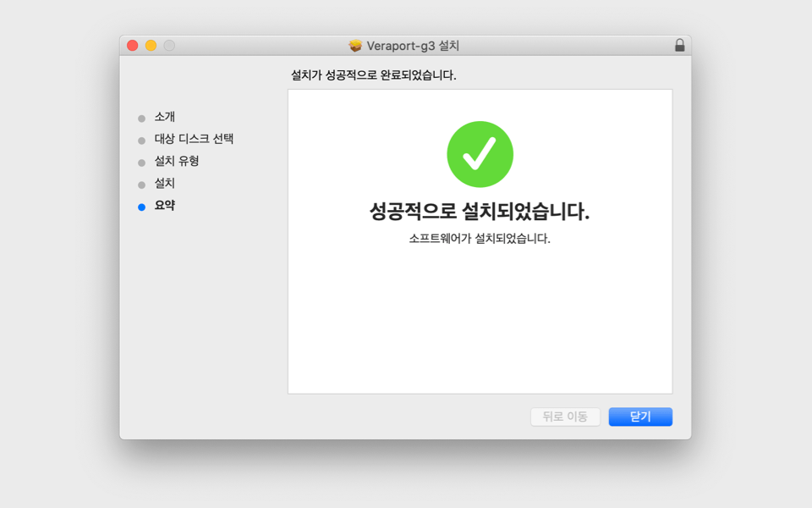Click the 설치가 성공적으로 완료되었습니다. header line
The image size is (812, 508).
pos(373,75)
